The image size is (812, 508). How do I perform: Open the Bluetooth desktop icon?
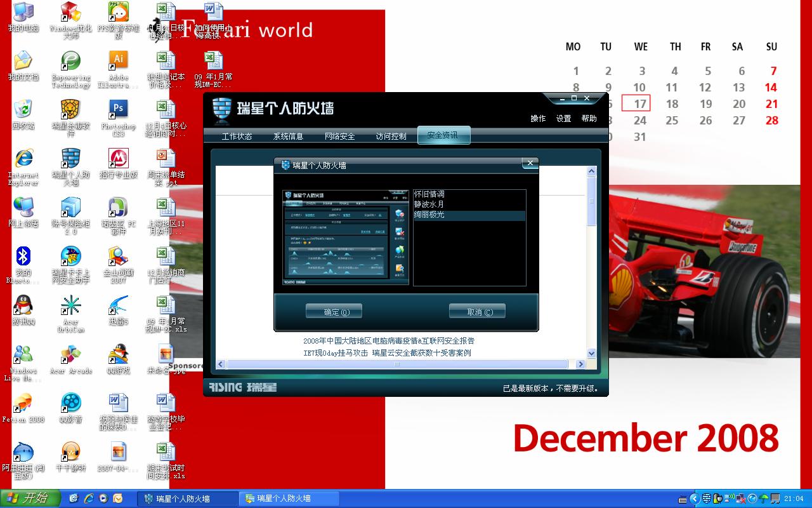click(23, 265)
